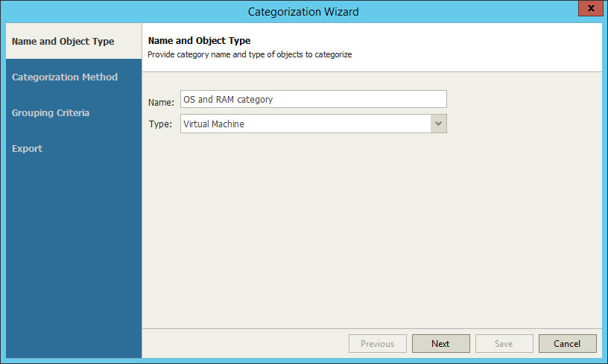The width and height of the screenshot is (608, 364).
Task: Click the bold Name and Object Type heading
Action: coord(199,41)
